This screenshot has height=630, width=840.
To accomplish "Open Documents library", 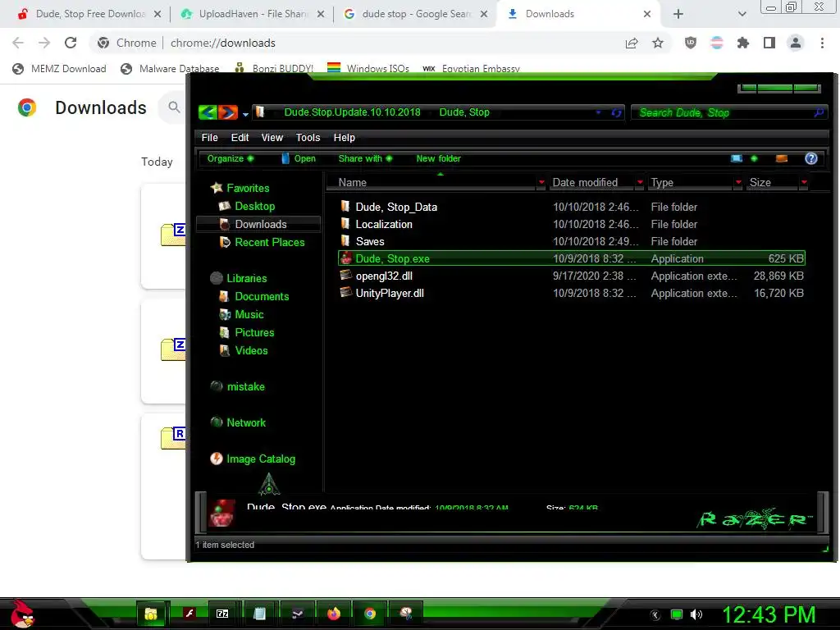I will [x=262, y=296].
